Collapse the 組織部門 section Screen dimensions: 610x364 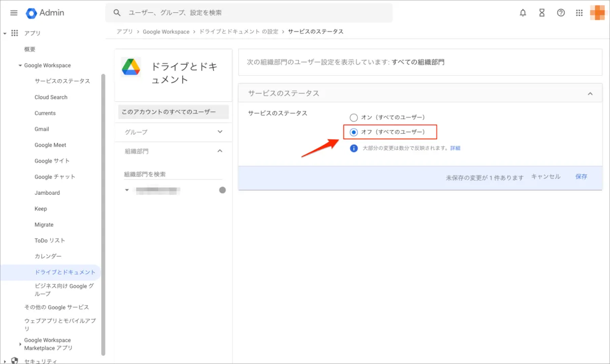[x=220, y=151]
